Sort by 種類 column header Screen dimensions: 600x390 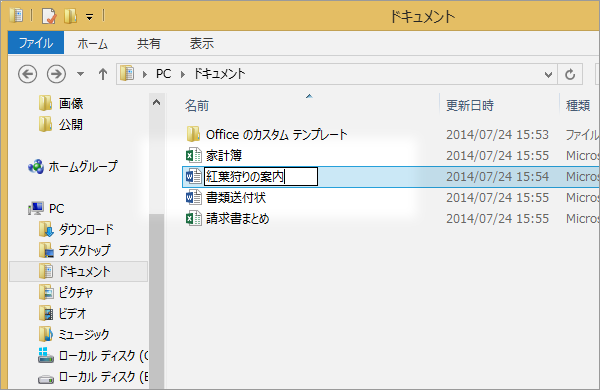tap(578, 105)
